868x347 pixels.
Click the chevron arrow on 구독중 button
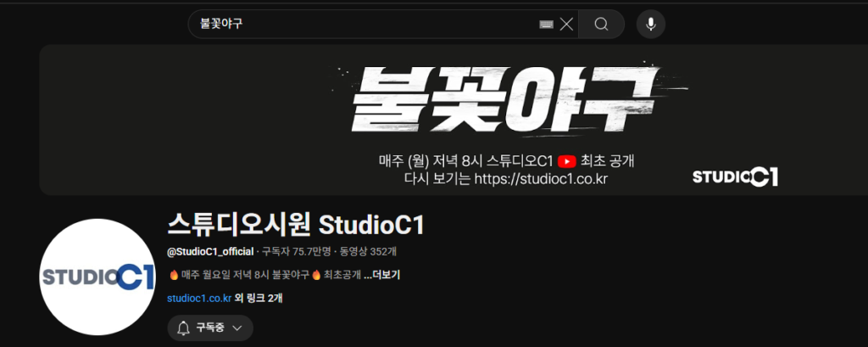[x=237, y=328]
